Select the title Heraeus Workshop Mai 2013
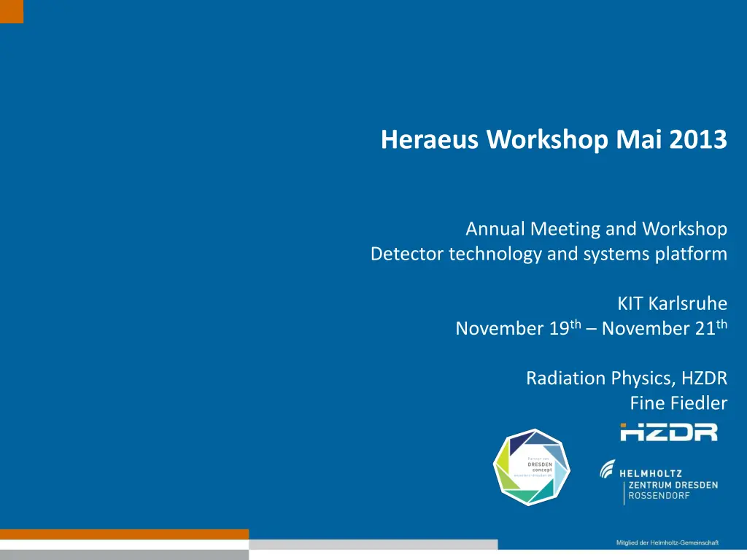The image size is (747, 560). [x=554, y=139]
